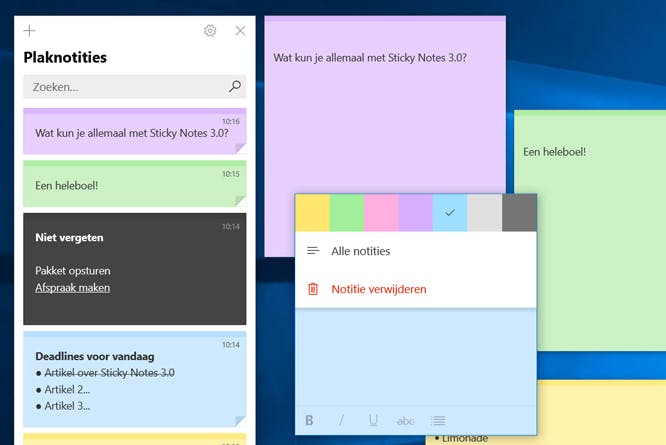The width and height of the screenshot is (666, 445).
Task: Click the 'Deadlines voor vandaag' title
Action: [95, 356]
